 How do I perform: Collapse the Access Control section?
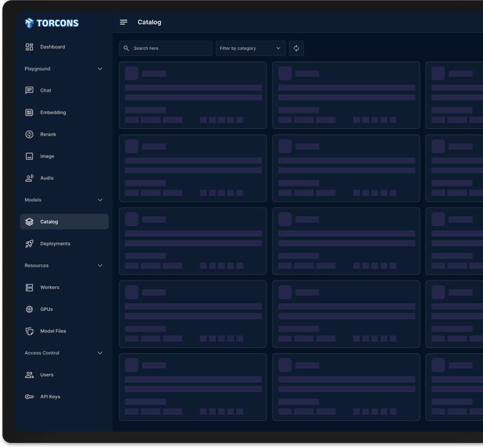[x=100, y=353]
